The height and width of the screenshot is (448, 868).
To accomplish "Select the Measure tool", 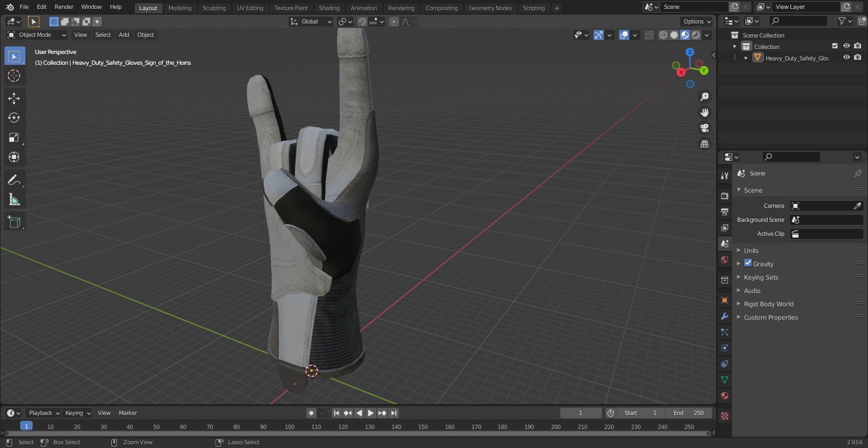I will pyautogui.click(x=14, y=200).
